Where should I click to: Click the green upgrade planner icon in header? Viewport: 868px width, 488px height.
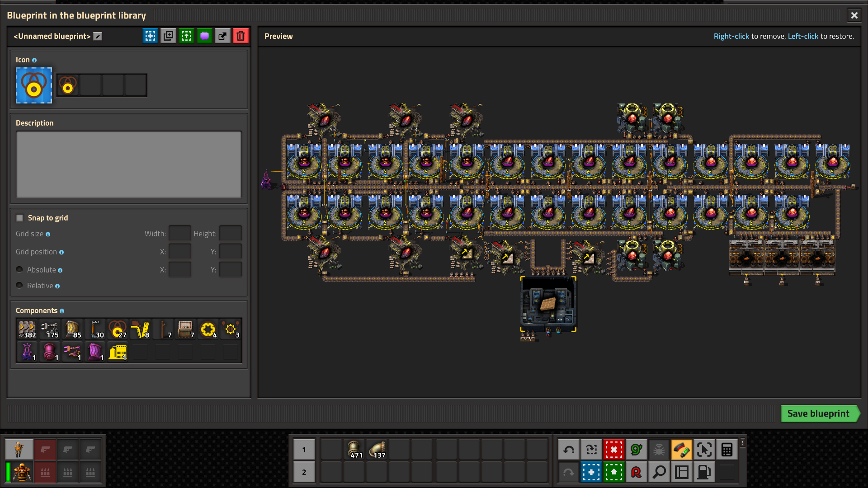186,36
